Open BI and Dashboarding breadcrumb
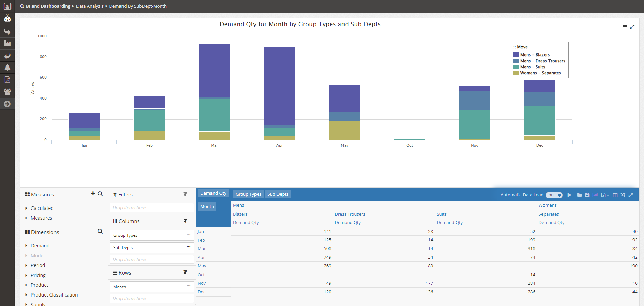Viewport: 644px width, 306px height. pyautogui.click(x=48, y=6)
